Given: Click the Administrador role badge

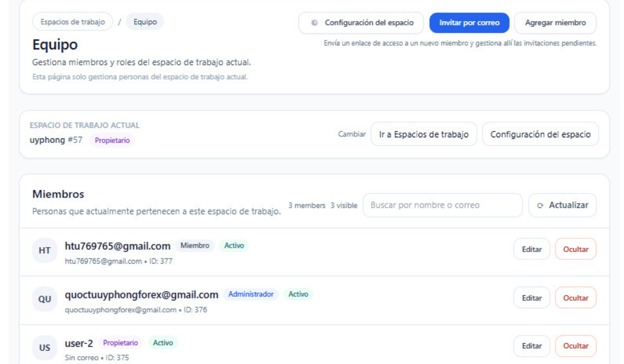Looking at the screenshot, I should [x=251, y=294].
